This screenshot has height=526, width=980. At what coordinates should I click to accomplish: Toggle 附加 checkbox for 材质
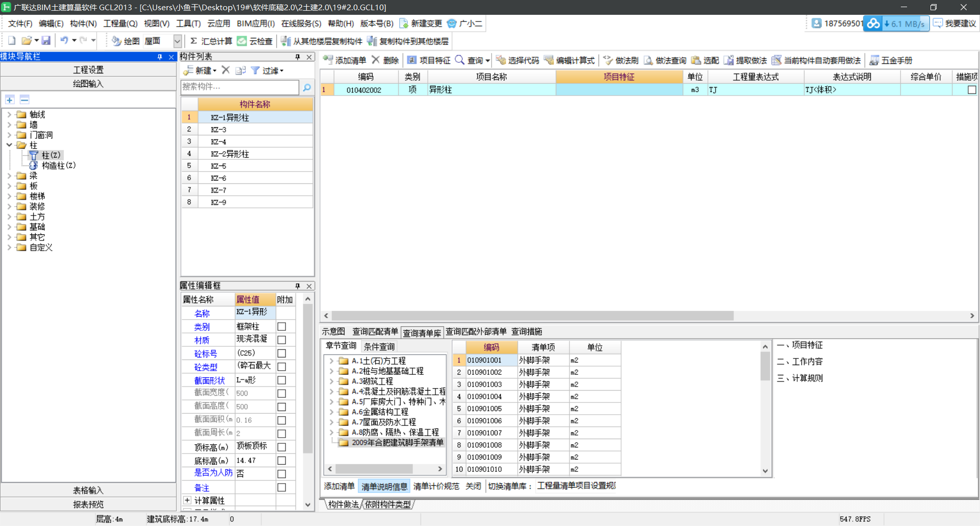coord(281,340)
